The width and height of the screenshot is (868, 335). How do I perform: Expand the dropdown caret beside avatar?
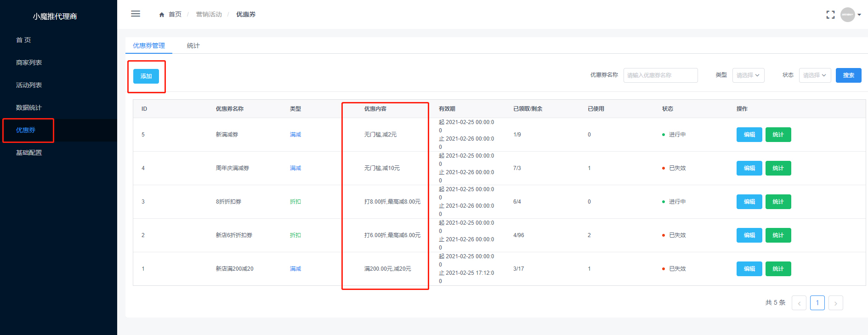[x=859, y=15]
